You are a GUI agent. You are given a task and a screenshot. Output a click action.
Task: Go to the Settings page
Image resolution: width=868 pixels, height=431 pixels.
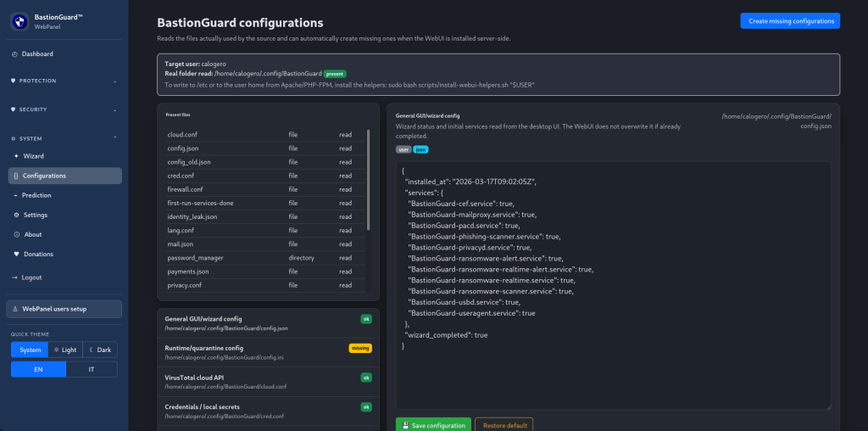[64, 215]
